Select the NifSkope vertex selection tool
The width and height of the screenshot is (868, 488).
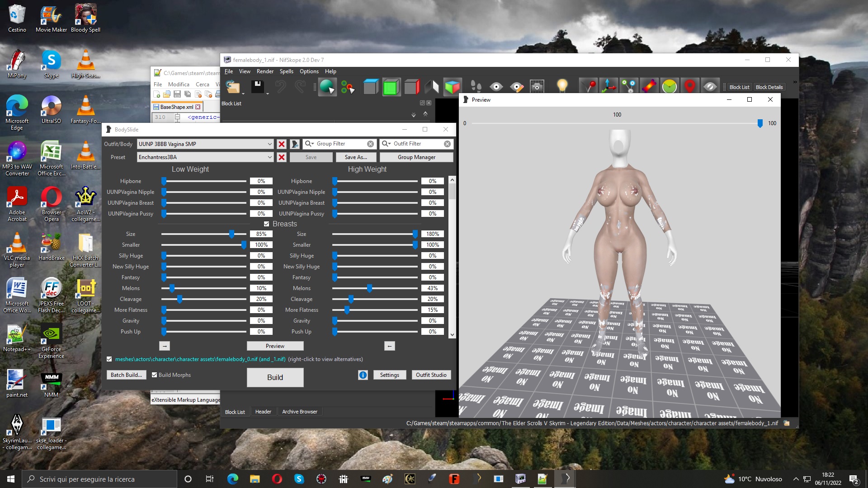point(348,87)
